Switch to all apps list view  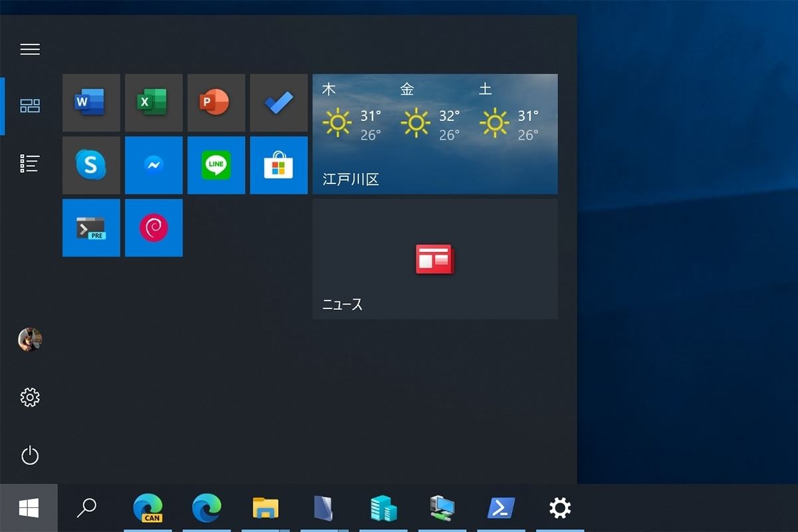(x=30, y=164)
